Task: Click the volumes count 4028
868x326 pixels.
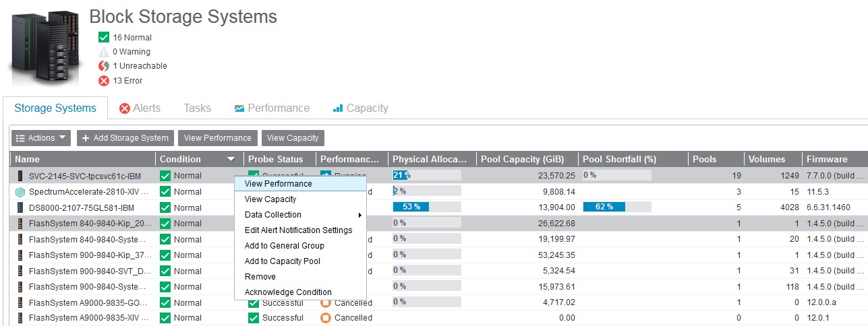Action: tap(789, 207)
